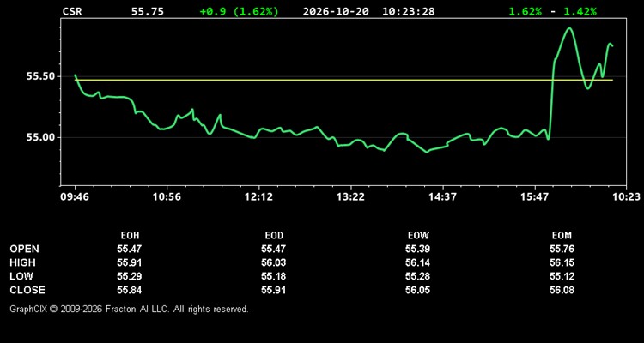This screenshot has width=644, height=343.
Task: Click the 13:22 time axis label
Action: tap(350, 197)
